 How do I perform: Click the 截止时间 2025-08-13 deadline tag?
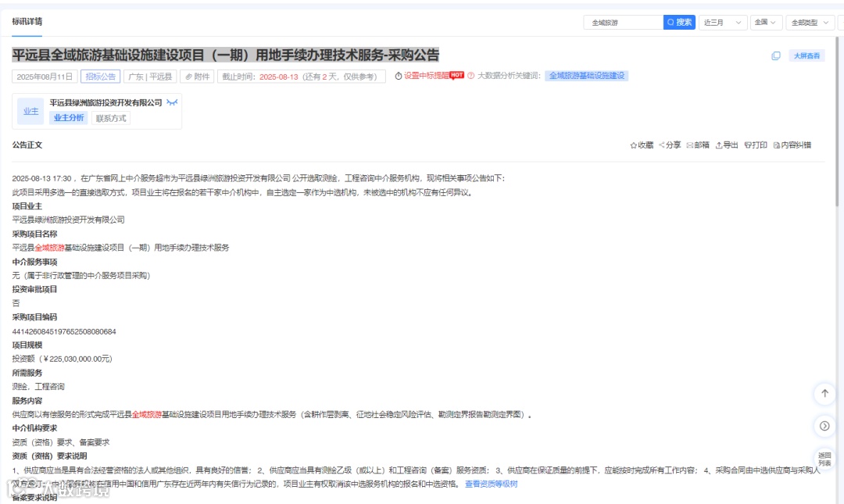302,77
